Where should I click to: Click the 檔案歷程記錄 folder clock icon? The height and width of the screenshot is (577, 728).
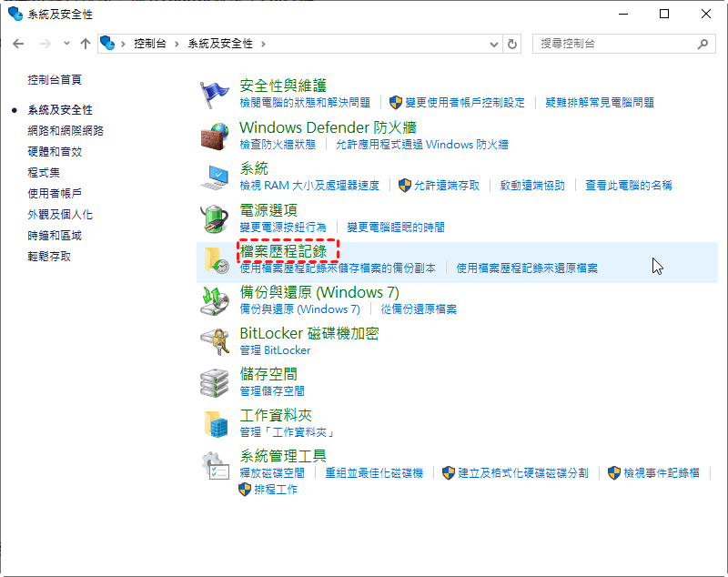[x=215, y=259]
